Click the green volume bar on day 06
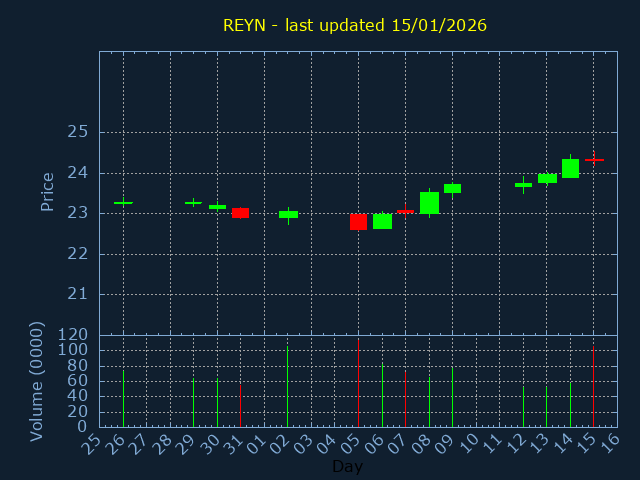 tap(382, 395)
